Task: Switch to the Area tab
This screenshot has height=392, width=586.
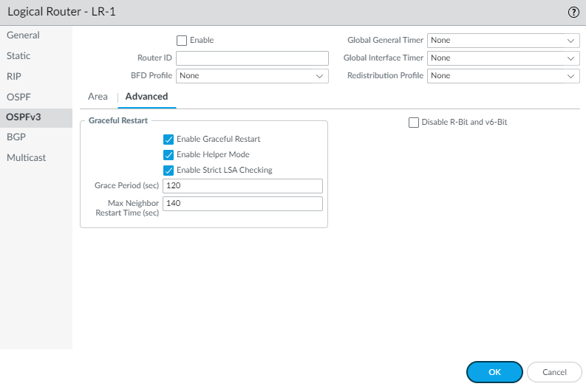Action: tap(98, 97)
